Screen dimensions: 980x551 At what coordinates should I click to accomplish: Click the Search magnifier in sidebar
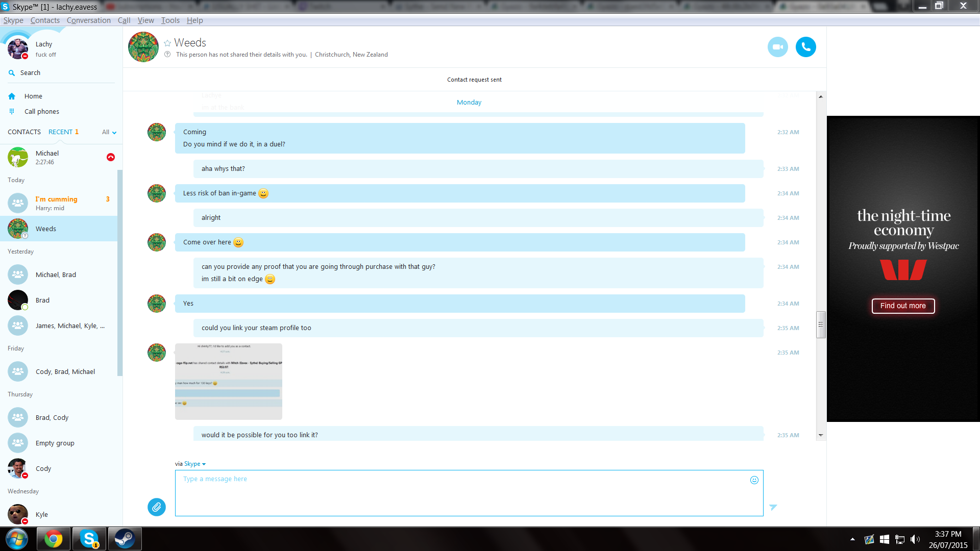tap(12, 73)
